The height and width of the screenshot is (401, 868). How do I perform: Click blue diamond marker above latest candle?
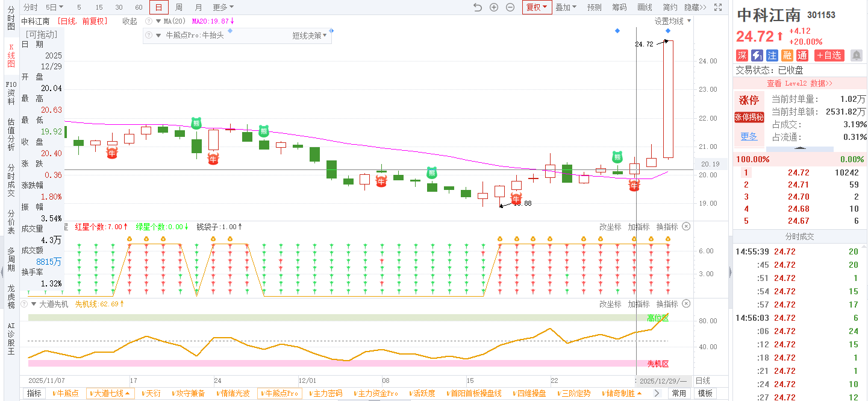click(667, 31)
